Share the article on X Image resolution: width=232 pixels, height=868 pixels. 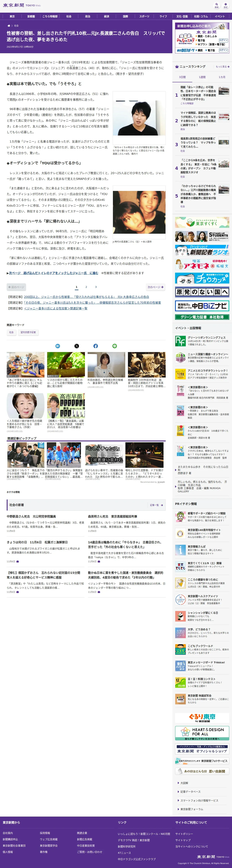point(77,346)
